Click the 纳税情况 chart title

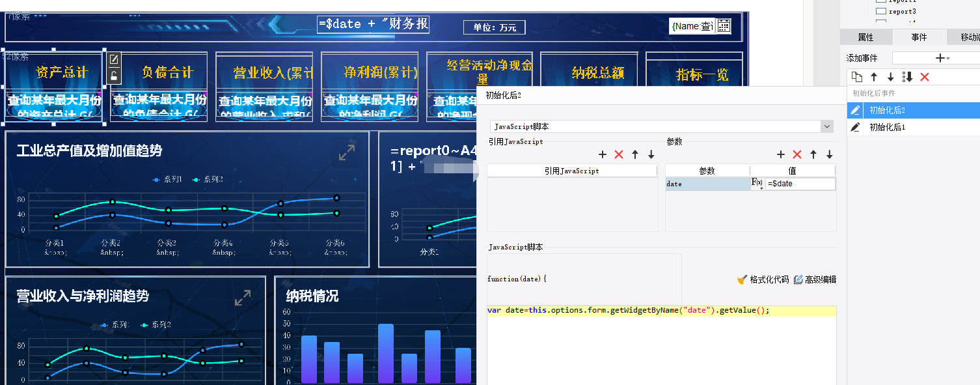click(x=312, y=296)
